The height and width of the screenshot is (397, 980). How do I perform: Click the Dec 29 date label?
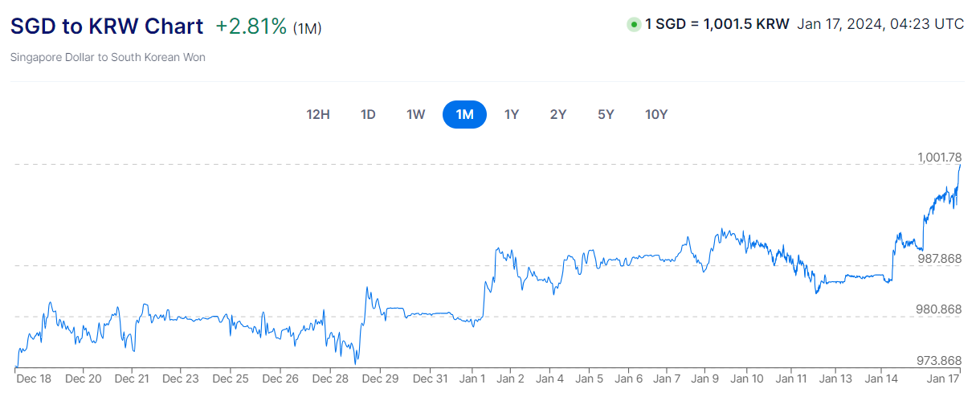382,378
